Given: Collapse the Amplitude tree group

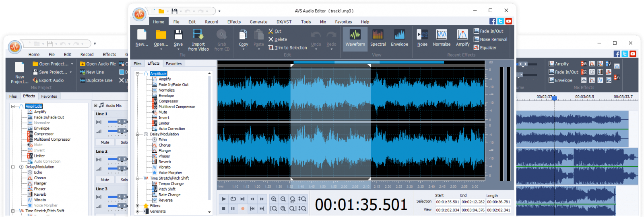Looking at the screenshot, I should [x=138, y=74].
